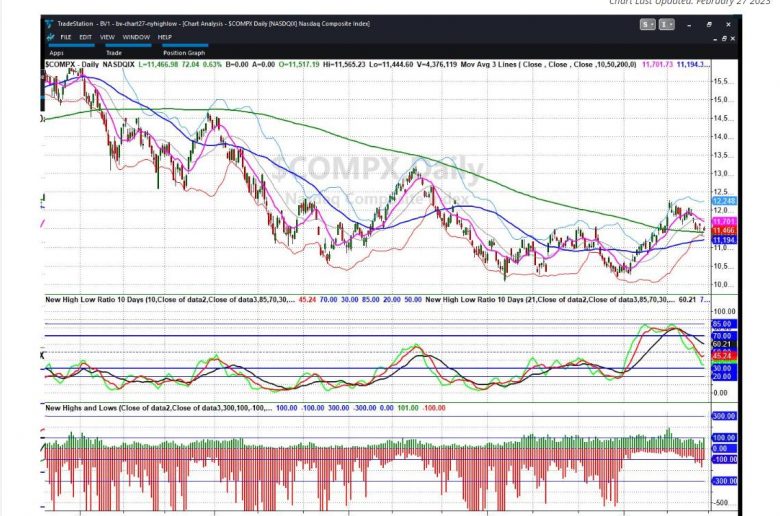Switch to the Trade tab

pyautogui.click(x=113, y=53)
